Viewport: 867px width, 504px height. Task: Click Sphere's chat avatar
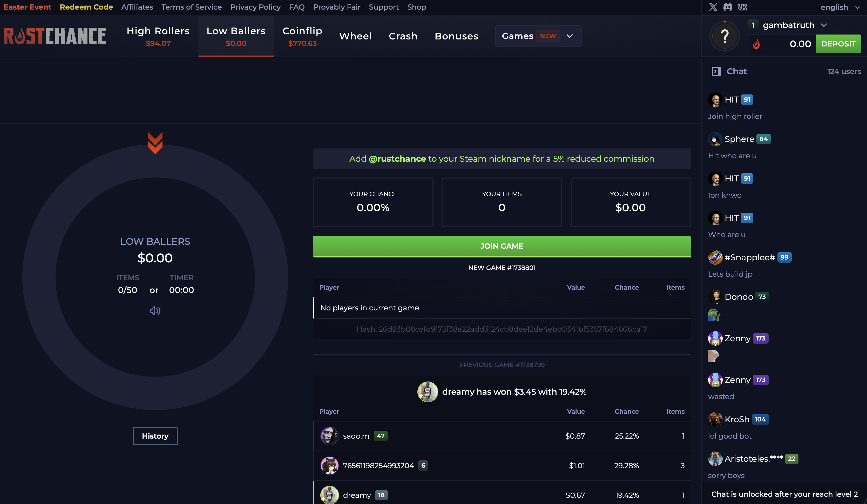click(715, 139)
